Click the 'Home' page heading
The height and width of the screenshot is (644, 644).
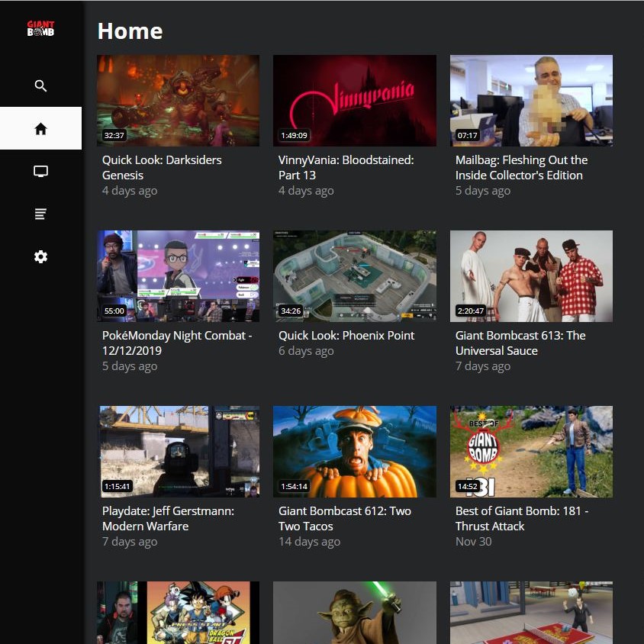(130, 31)
